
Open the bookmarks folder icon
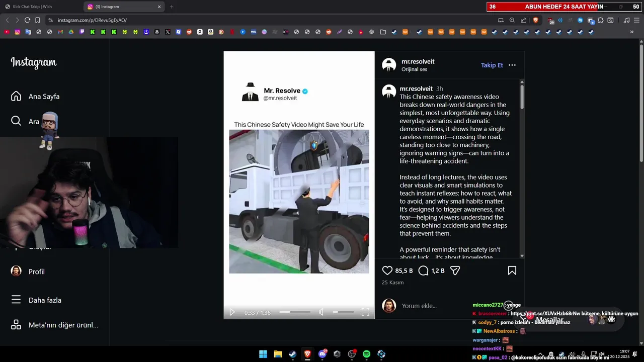click(x=383, y=32)
